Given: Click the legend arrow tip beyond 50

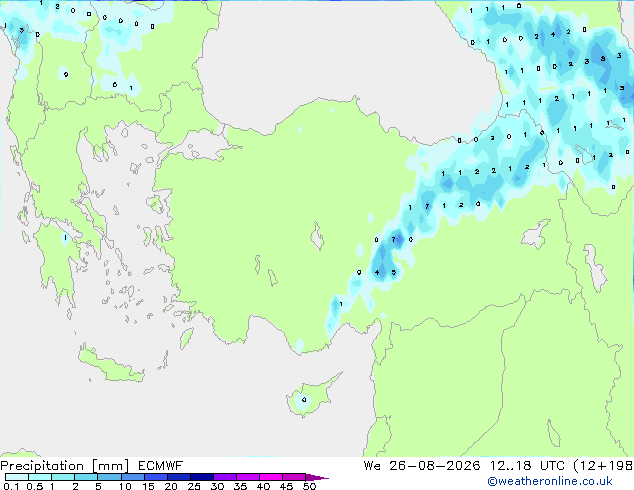Looking at the screenshot, I should [317, 477].
